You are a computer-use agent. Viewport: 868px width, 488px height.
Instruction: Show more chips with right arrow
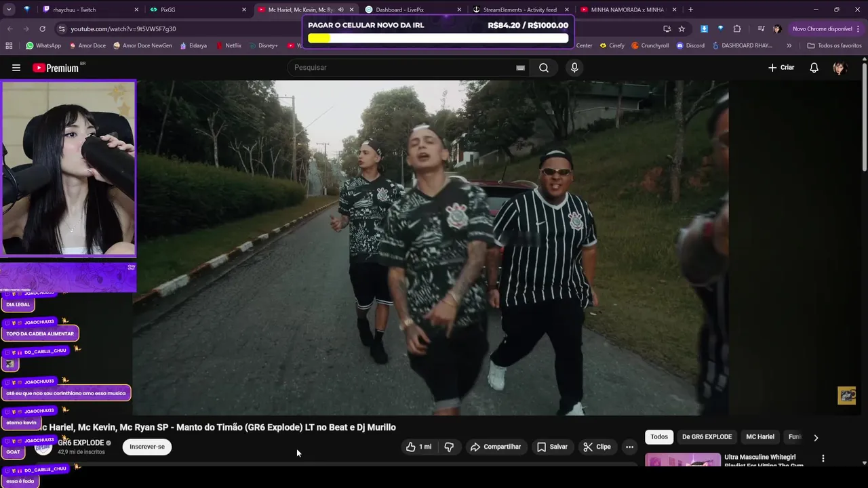click(x=816, y=438)
